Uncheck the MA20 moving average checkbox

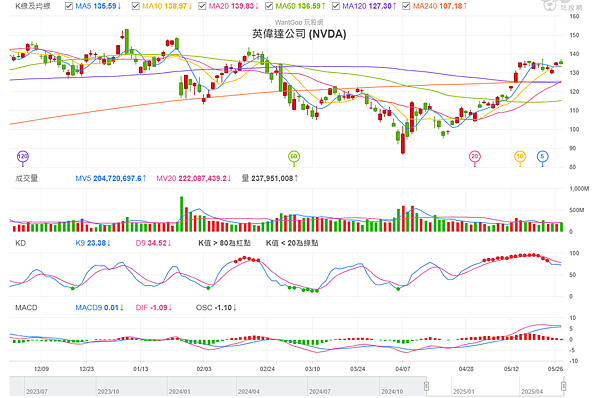pyautogui.click(x=202, y=6)
